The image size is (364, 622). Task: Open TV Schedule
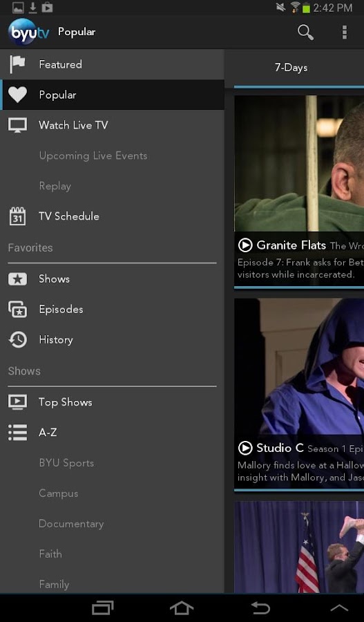click(x=112, y=216)
